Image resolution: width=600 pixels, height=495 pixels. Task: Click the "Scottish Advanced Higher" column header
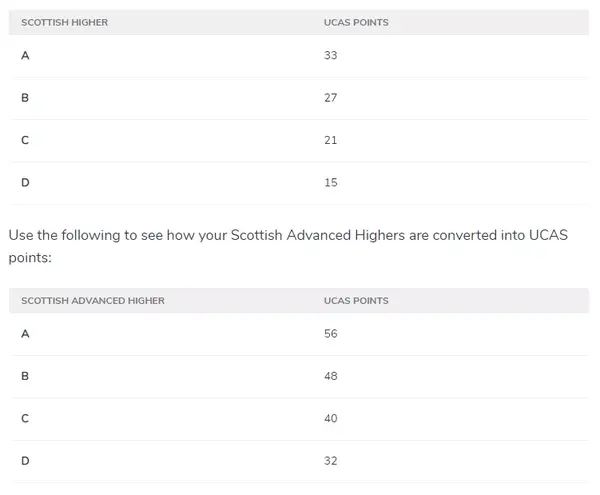(x=93, y=300)
